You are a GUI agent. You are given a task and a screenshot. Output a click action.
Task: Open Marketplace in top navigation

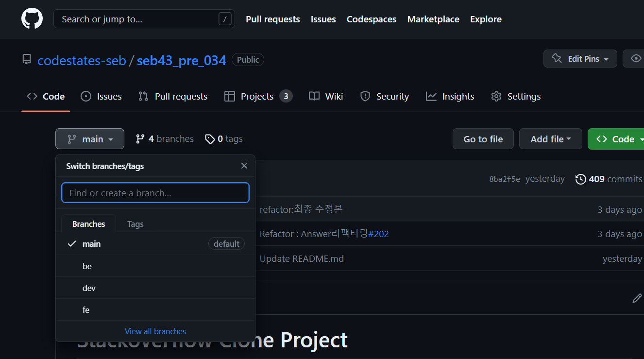(433, 19)
